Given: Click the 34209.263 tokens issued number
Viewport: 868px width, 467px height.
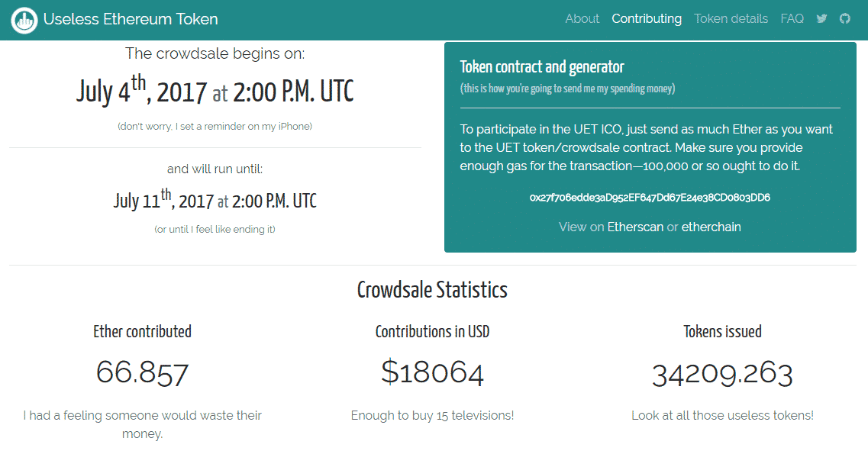Looking at the screenshot, I should pyautogui.click(x=722, y=374).
